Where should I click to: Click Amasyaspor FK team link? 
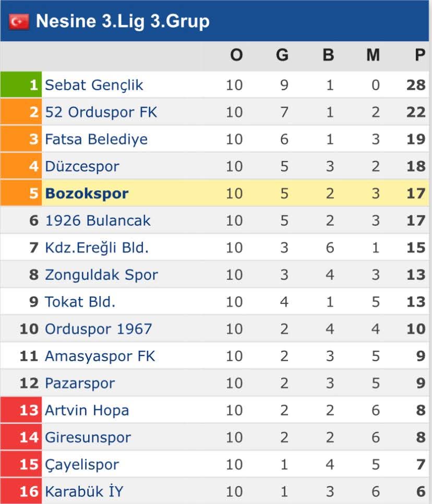(100, 356)
